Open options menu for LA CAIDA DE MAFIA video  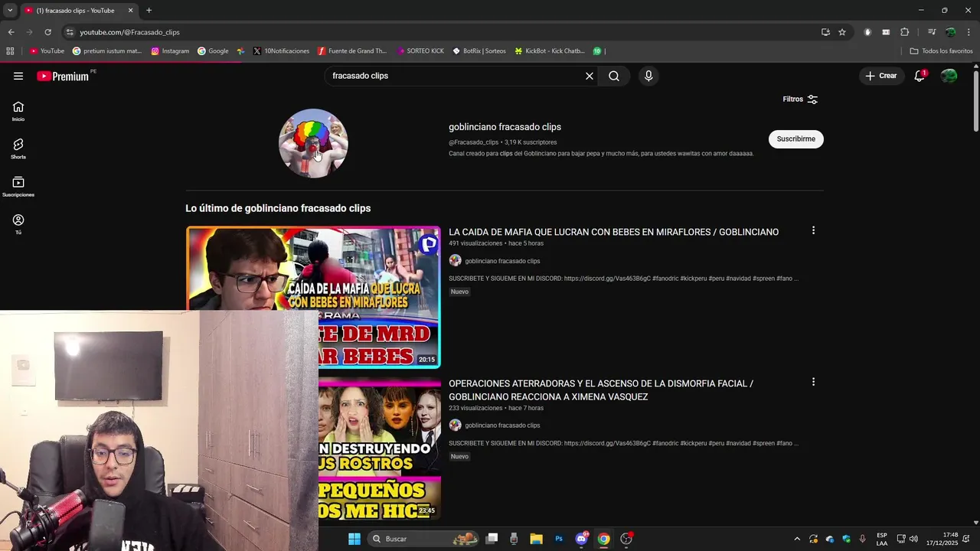813,230
